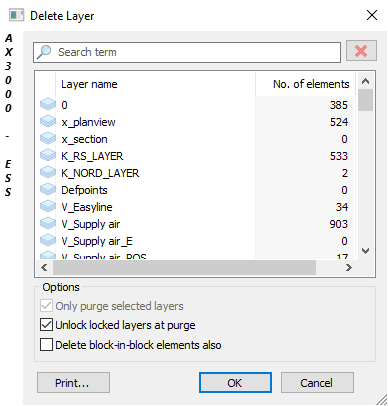Screen dimensions: 388x406
Task: Click element count 903
Action: 339,224
